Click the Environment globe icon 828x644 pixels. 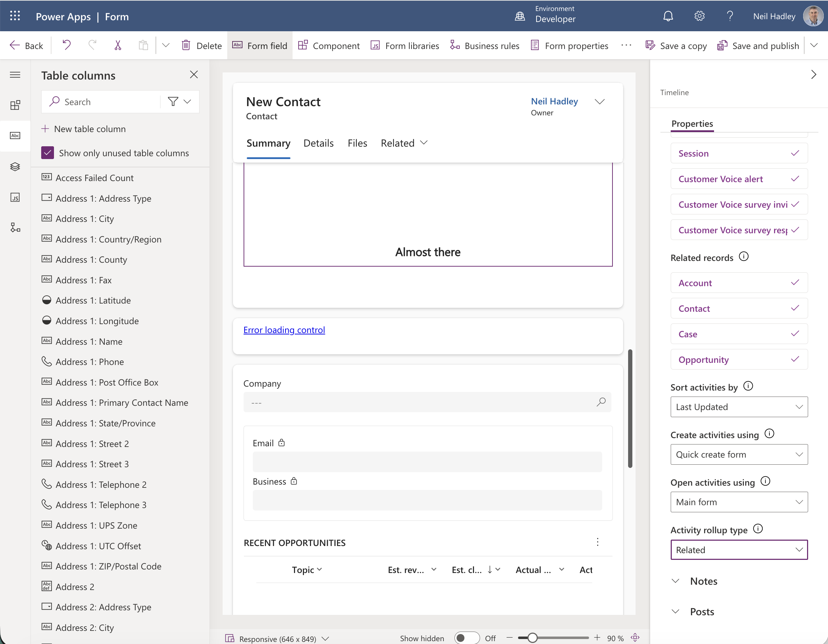[520, 16]
